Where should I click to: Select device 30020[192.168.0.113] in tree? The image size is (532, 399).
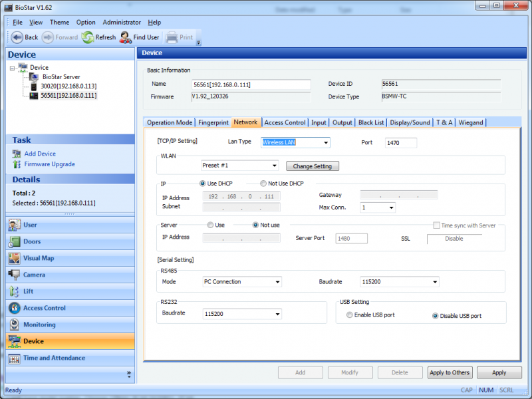click(68, 86)
